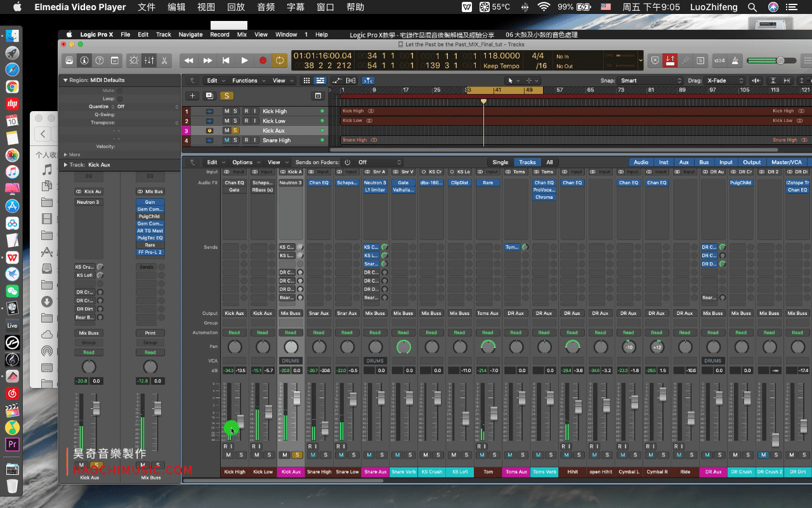Show automation with tracks toolbar button

(336, 81)
